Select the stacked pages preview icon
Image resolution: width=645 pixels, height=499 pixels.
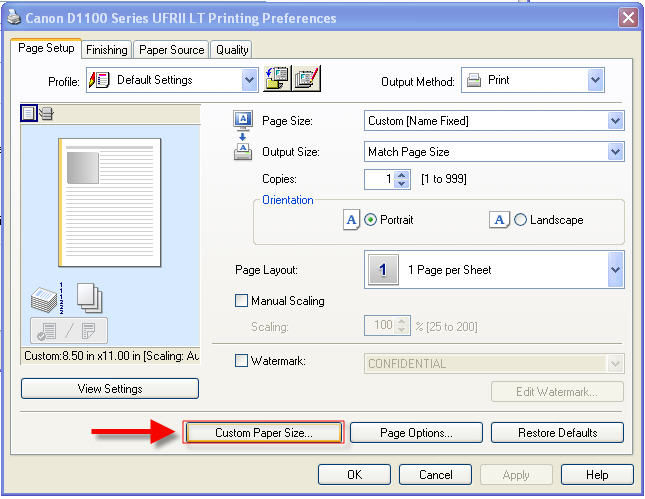[x=45, y=113]
